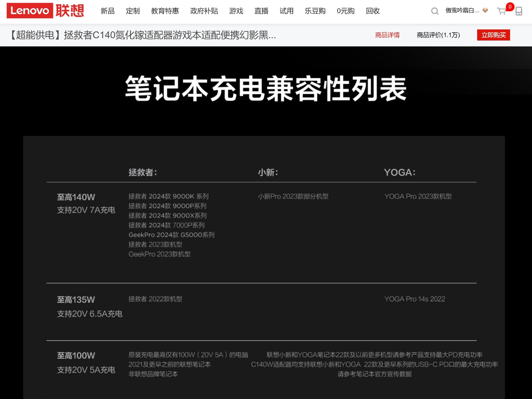The height and width of the screenshot is (399, 532).
Task: Click GeekPro 2024款 G5000系列
Action: (x=172, y=235)
